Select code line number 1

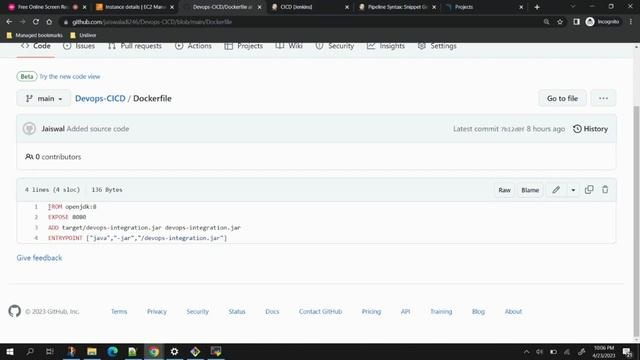36,207
